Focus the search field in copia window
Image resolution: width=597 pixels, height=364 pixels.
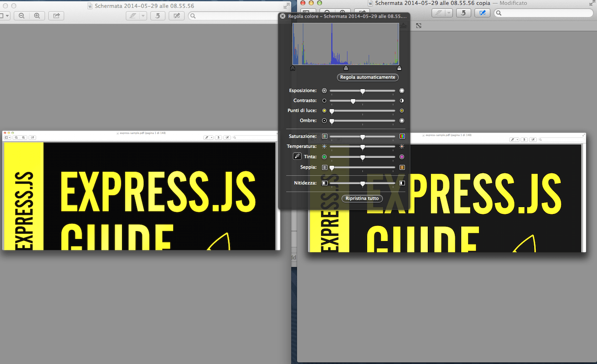tap(543, 13)
